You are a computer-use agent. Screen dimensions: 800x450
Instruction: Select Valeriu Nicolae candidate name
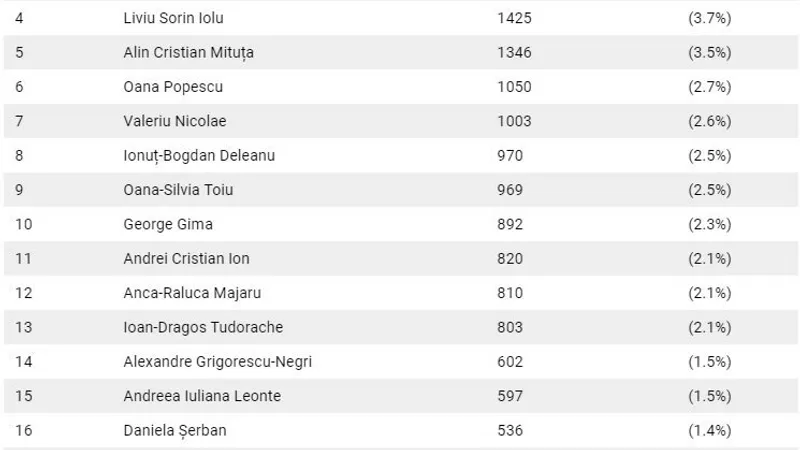click(174, 121)
